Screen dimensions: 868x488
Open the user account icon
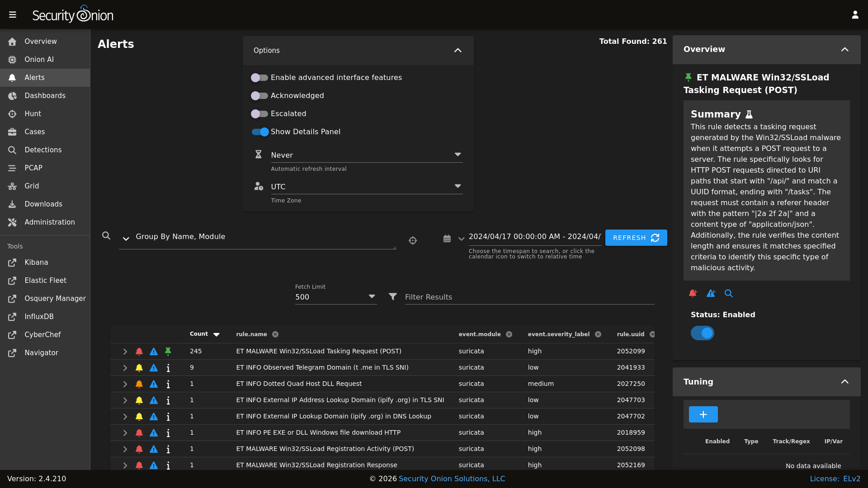click(855, 15)
